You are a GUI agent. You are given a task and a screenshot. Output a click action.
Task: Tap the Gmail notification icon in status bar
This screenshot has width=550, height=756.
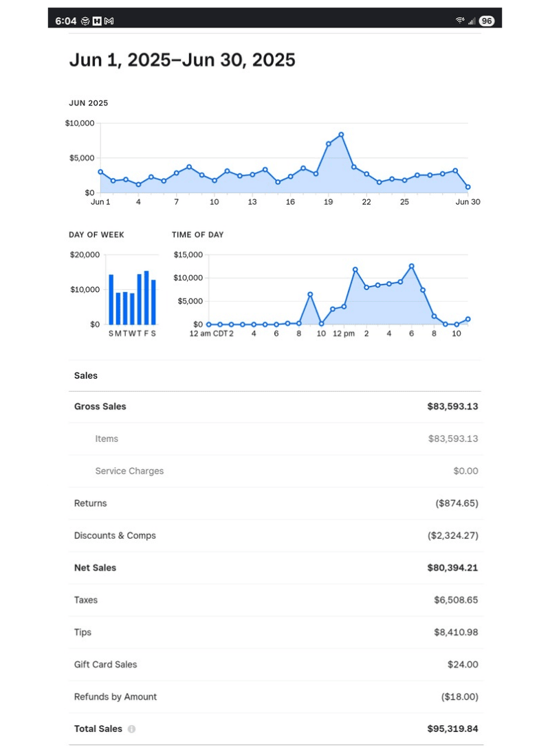click(x=109, y=21)
